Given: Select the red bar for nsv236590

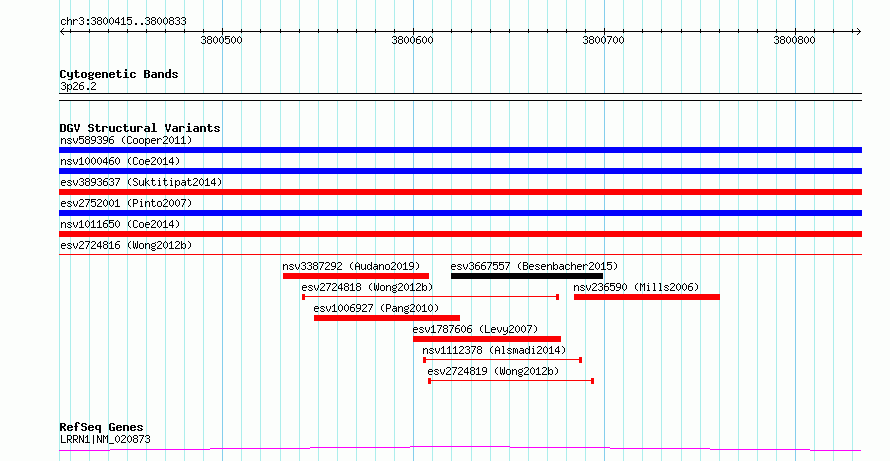Looking at the screenshot, I should [x=647, y=297].
